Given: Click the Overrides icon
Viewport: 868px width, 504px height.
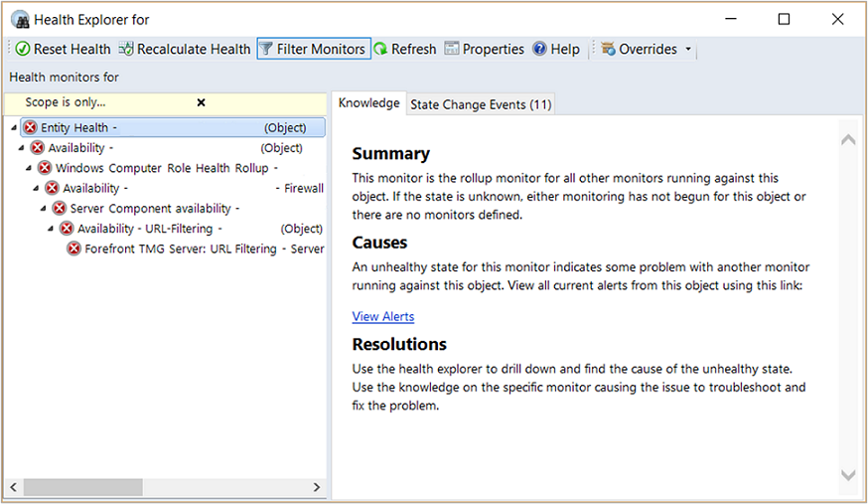Looking at the screenshot, I should [x=608, y=49].
